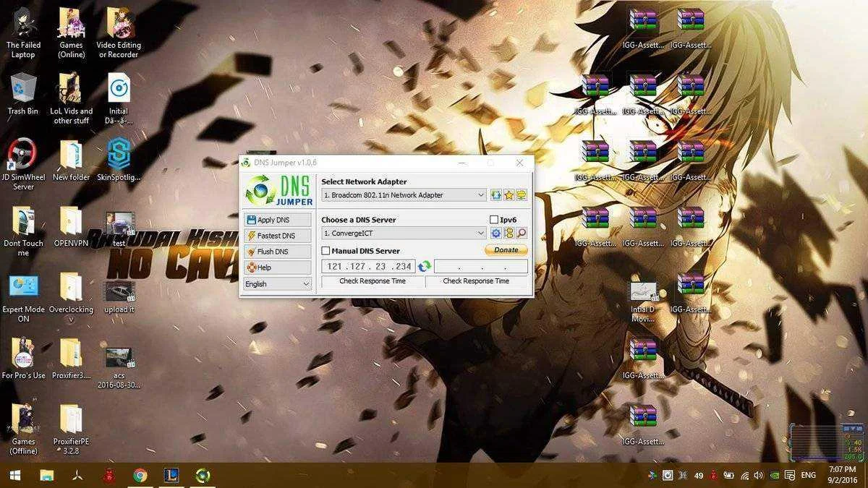The image size is (868, 488).
Task: Select the test video file on desktop
Action: pos(119,230)
